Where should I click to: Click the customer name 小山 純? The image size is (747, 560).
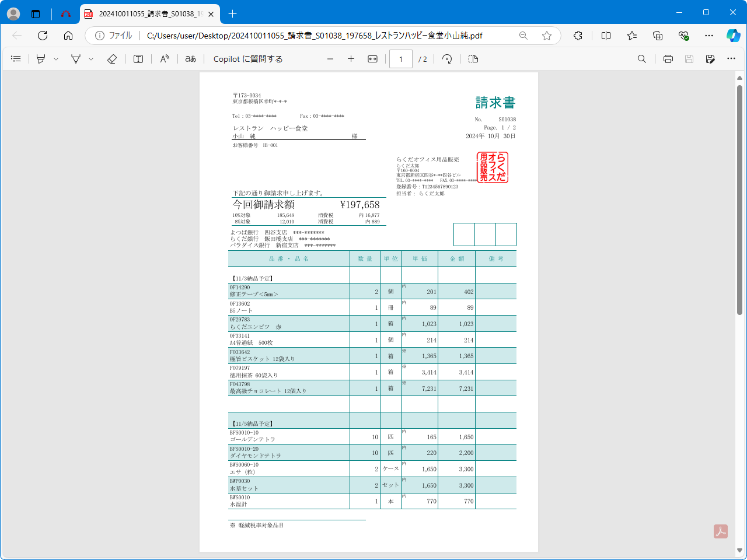pyautogui.click(x=244, y=136)
